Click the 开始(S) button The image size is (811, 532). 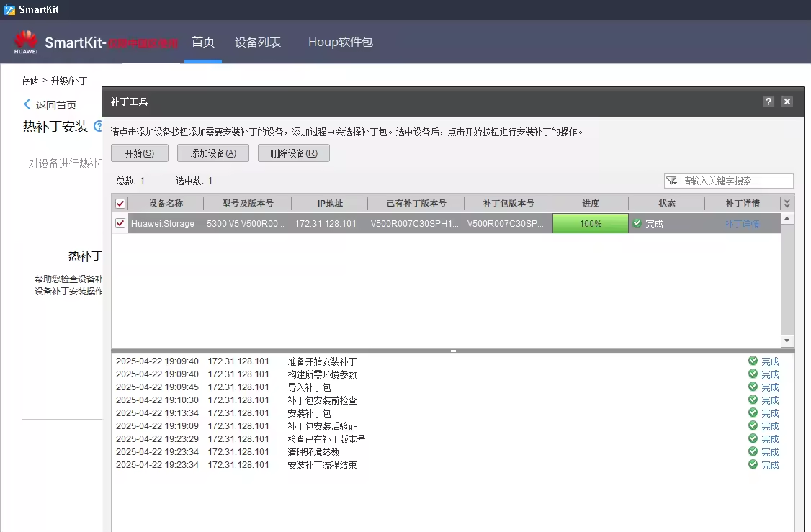[140, 153]
